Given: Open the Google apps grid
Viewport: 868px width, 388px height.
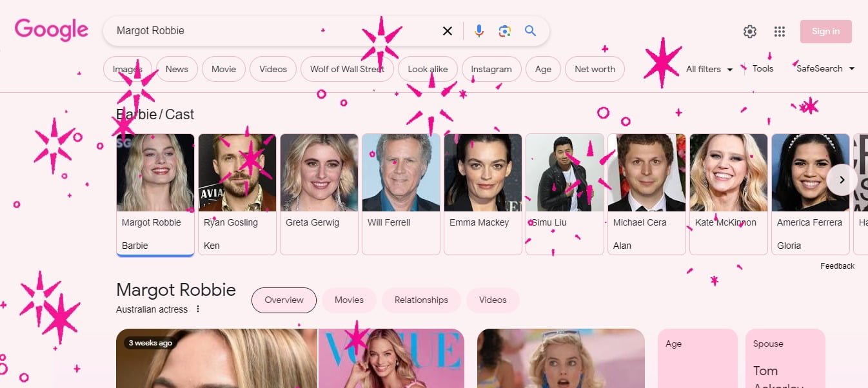Looking at the screenshot, I should (779, 32).
